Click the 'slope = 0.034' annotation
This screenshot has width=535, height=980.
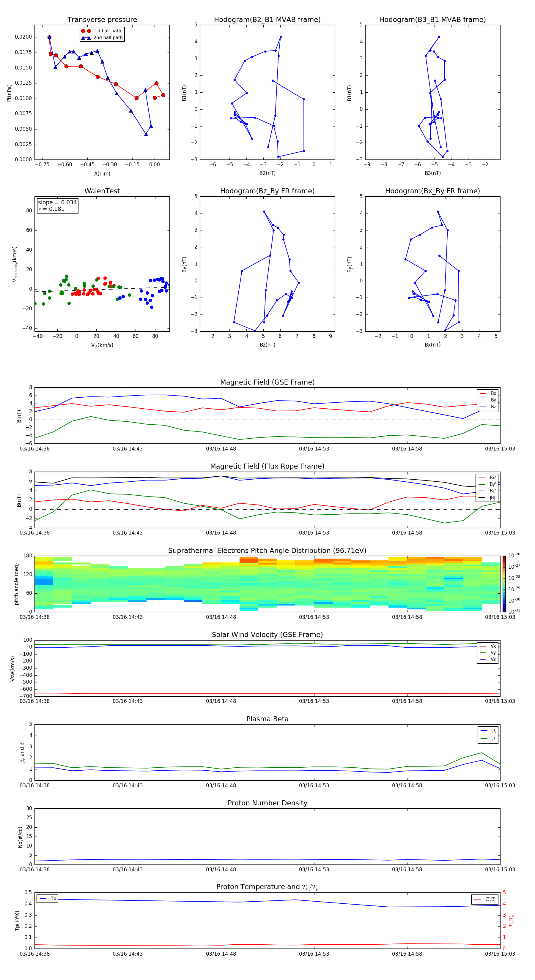[57, 203]
